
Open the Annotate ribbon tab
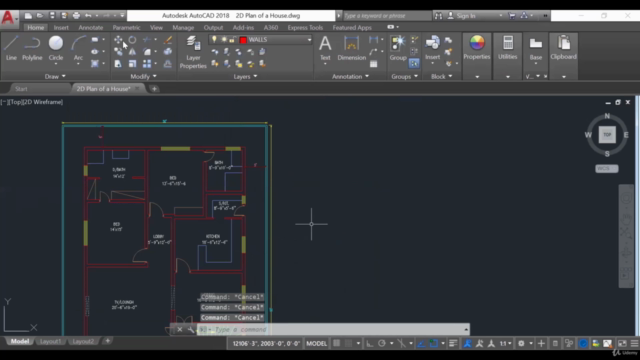click(x=91, y=27)
